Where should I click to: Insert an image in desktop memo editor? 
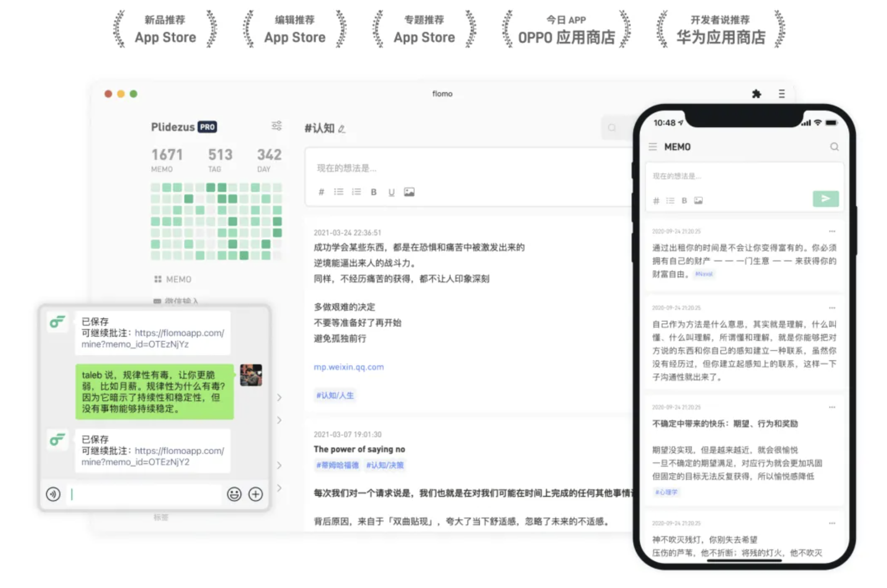[x=409, y=192]
